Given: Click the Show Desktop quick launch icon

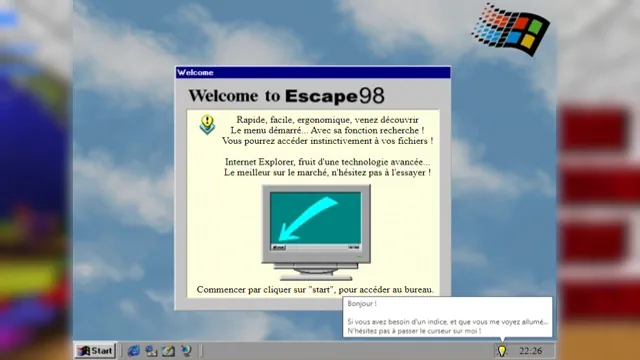Looking at the screenshot, I should pos(168,351).
